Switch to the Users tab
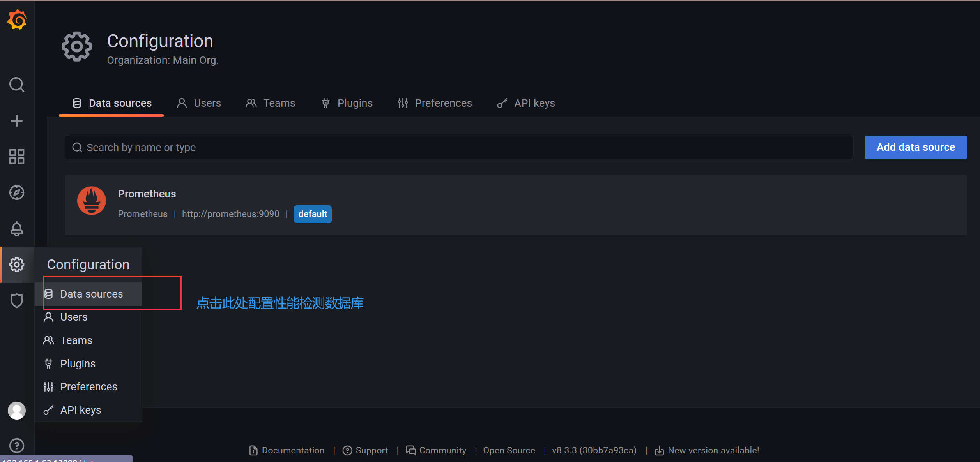Image resolution: width=980 pixels, height=462 pixels. click(x=199, y=103)
